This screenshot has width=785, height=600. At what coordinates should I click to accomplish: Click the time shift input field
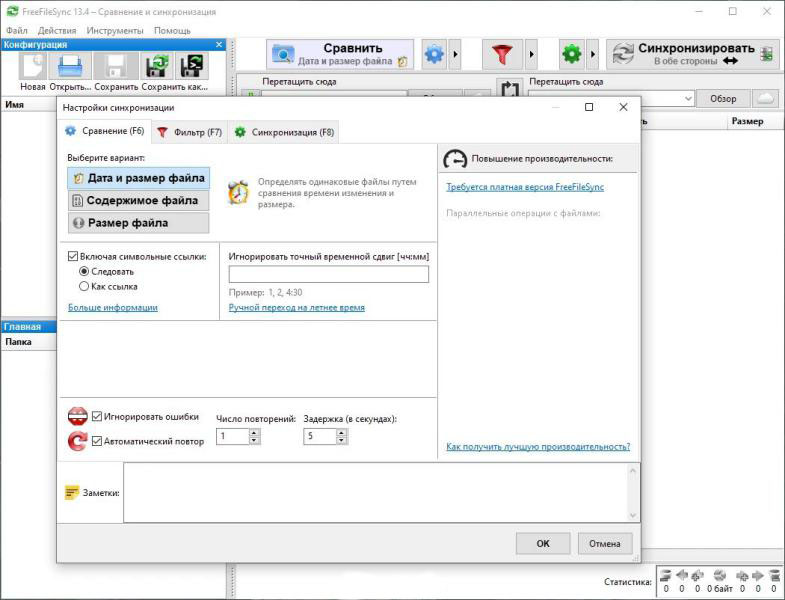click(x=328, y=274)
